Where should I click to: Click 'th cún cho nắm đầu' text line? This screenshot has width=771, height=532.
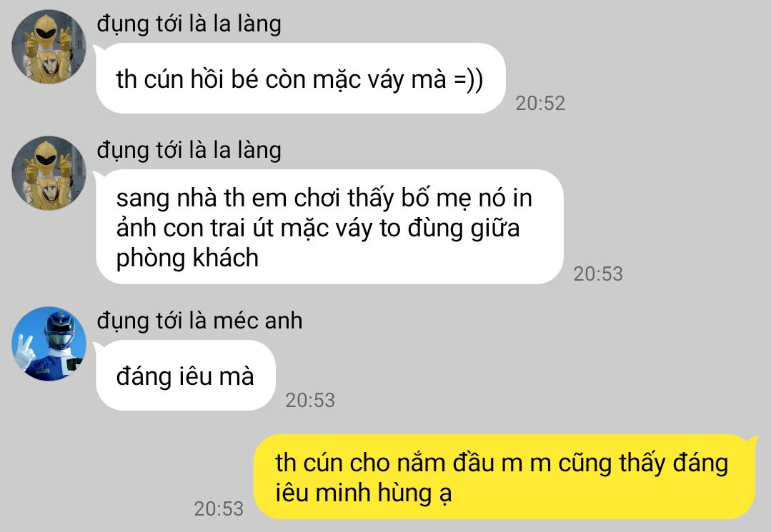(x=384, y=463)
